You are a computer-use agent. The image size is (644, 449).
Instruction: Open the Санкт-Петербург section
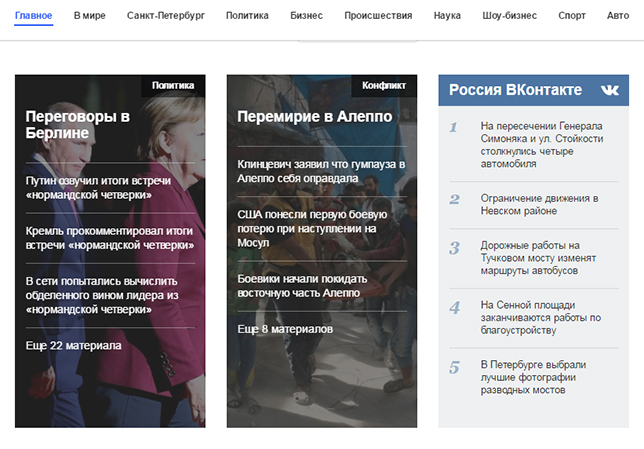(x=166, y=16)
